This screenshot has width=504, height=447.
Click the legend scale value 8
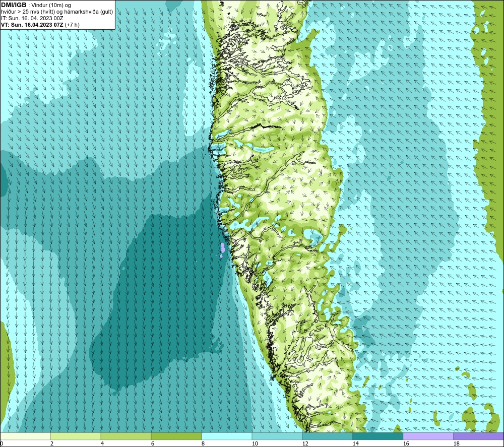pyautogui.click(x=203, y=443)
